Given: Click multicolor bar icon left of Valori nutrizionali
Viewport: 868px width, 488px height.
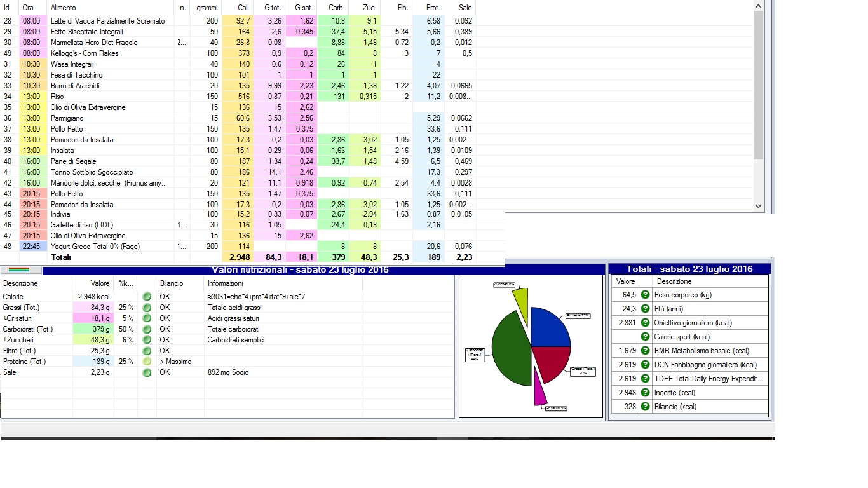Looking at the screenshot, I should 19,270.
